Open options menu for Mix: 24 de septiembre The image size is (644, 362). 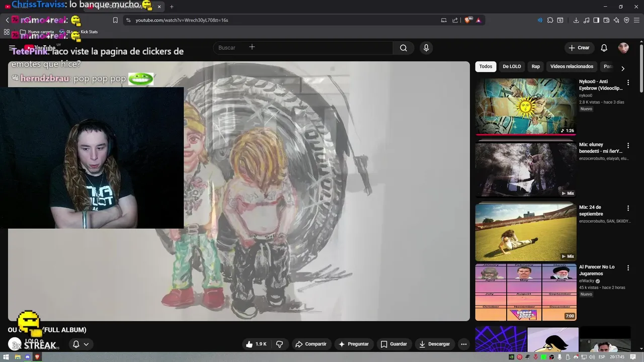click(x=628, y=208)
